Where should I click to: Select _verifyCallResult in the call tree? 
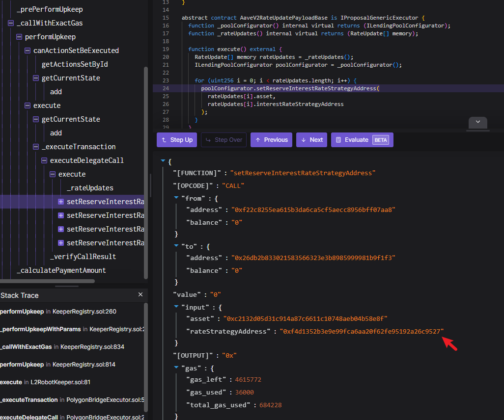coord(83,257)
